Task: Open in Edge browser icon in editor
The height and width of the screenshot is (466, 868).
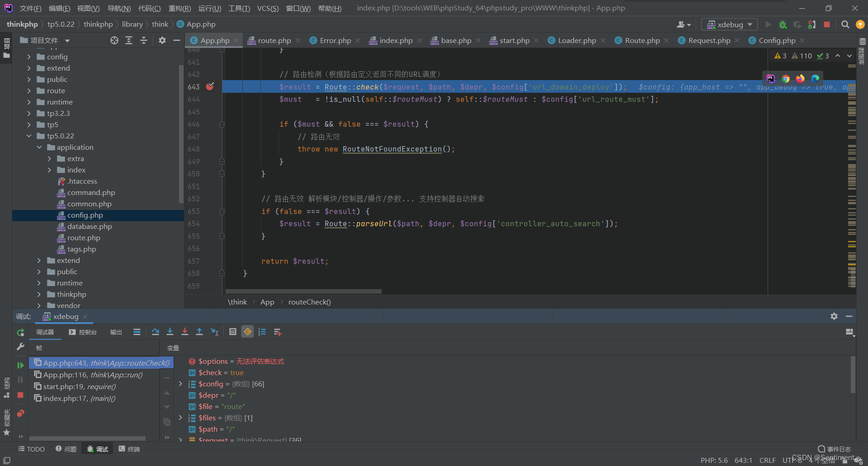Action: [x=815, y=79]
